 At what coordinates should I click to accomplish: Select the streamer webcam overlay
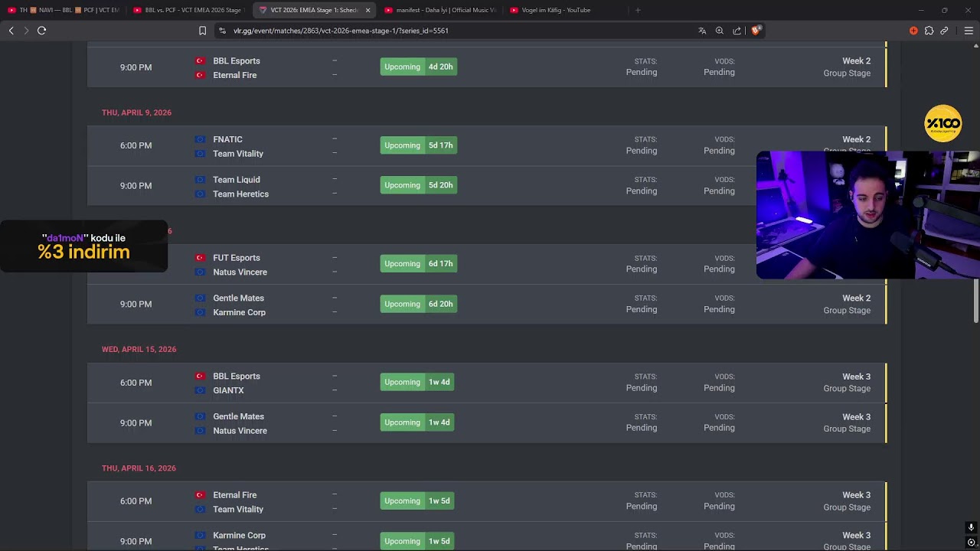tap(867, 215)
